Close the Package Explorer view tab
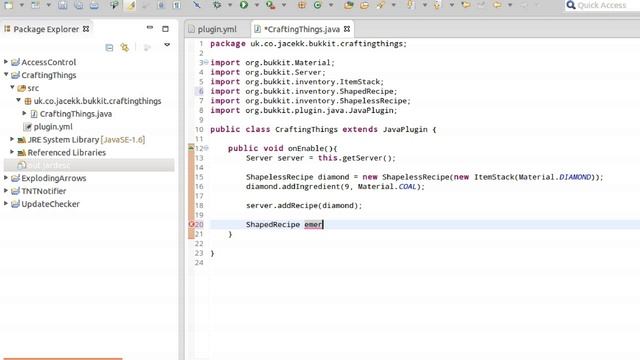The image size is (640, 360). click(86, 29)
